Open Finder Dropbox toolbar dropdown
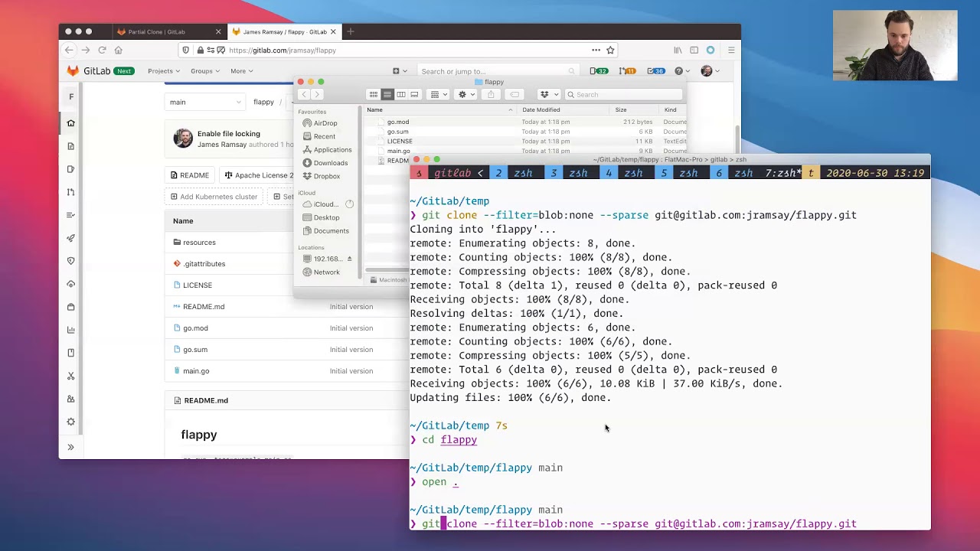This screenshot has height=551, width=980. (547, 95)
